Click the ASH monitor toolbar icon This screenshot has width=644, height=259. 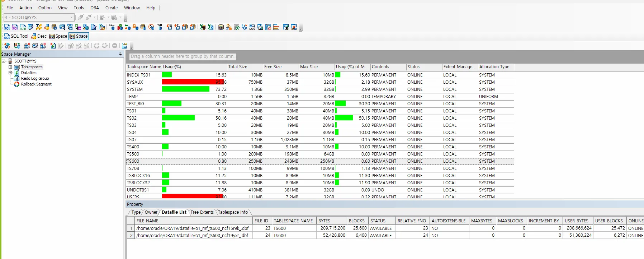click(160, 27)
